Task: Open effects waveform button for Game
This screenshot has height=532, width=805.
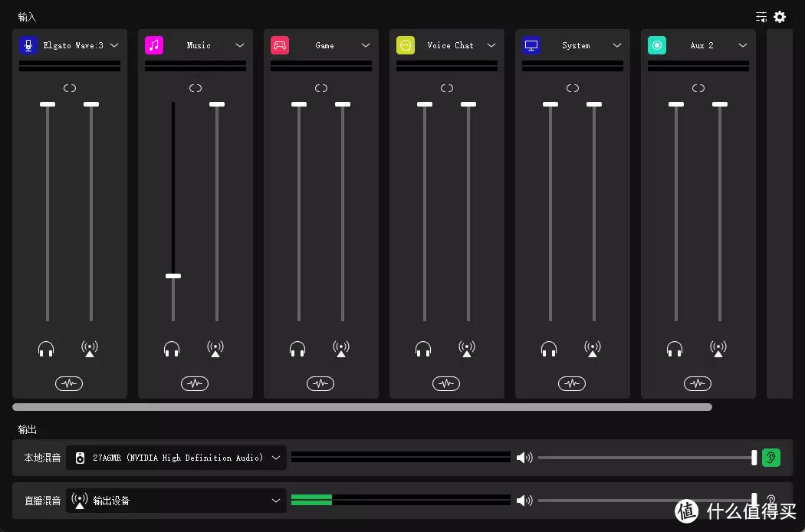Action: point(320,383)
